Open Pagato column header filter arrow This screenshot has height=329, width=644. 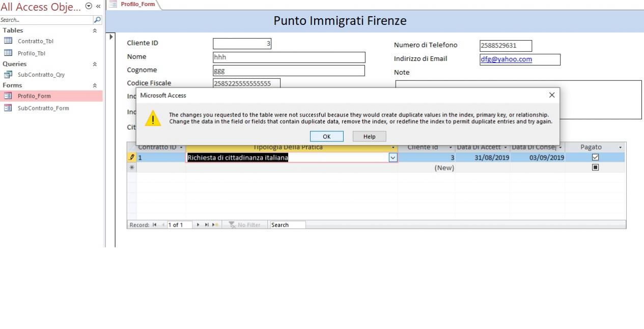pos(620,147)
